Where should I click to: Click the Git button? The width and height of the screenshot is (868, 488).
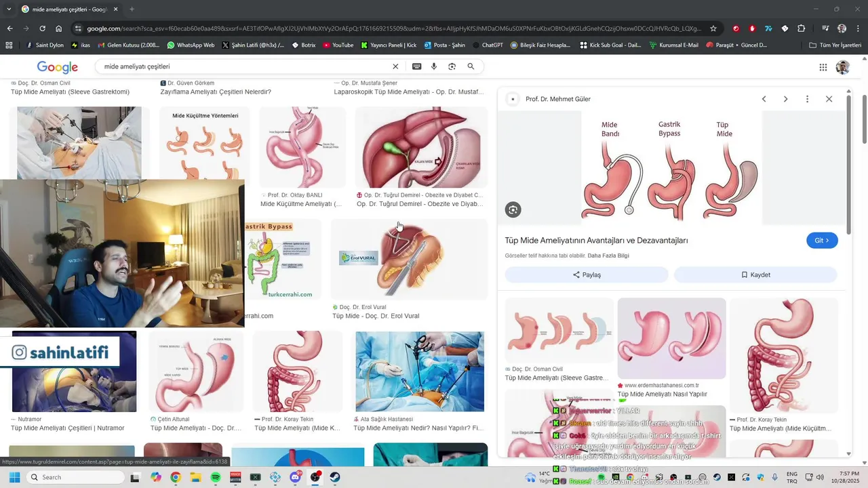[822, 241]
